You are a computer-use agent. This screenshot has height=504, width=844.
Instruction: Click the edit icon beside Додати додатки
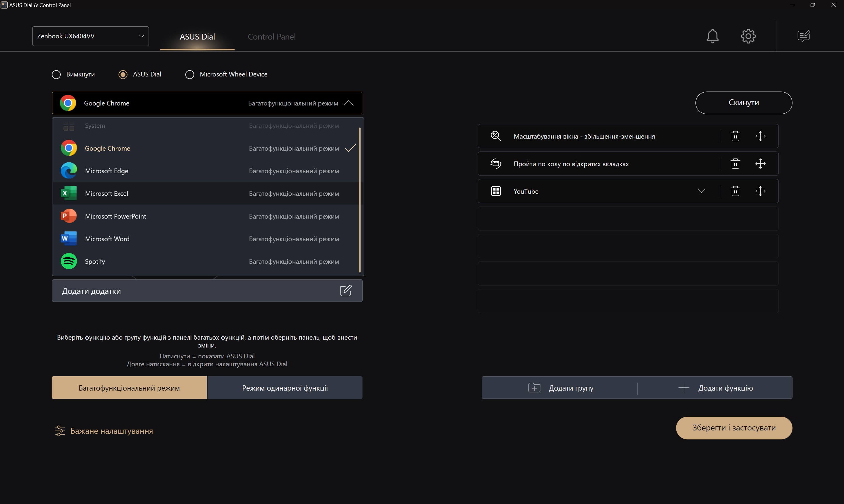346,291
